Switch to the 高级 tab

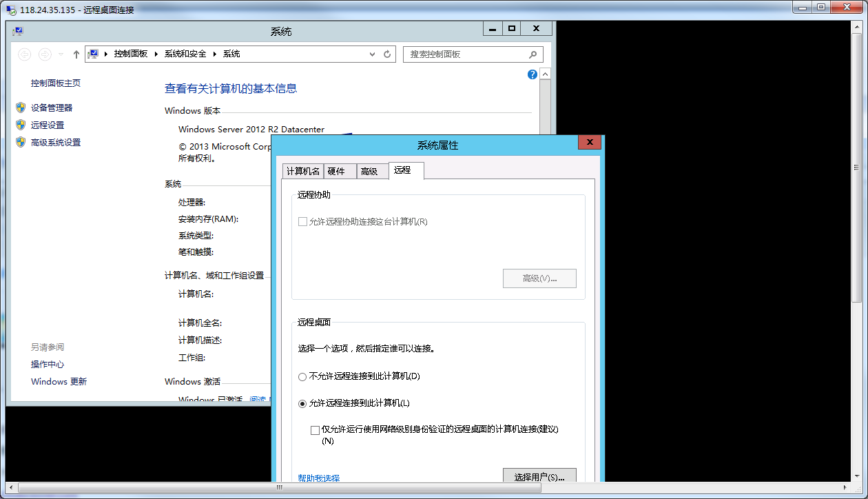pos(373,172)
